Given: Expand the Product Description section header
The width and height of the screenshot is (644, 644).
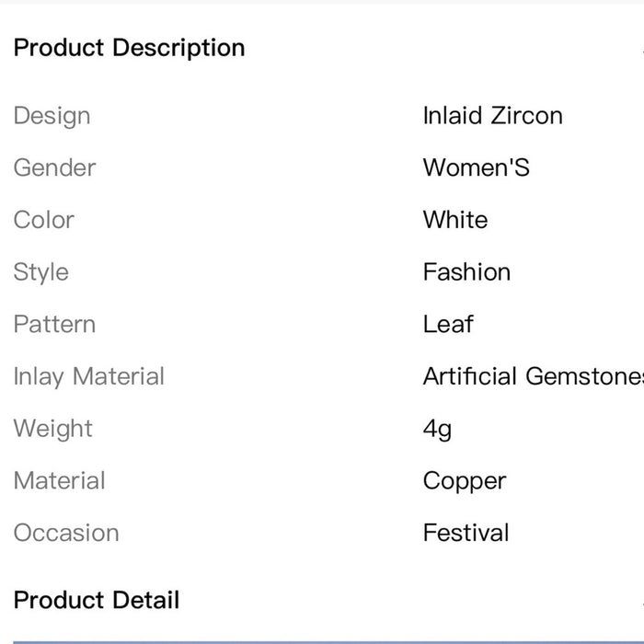Looking at the screenshot, I should pos(130,48).
